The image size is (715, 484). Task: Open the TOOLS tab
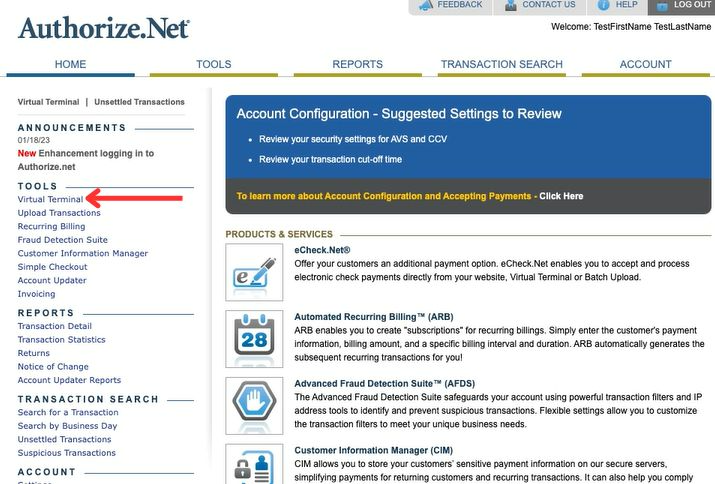coord(214,64)
